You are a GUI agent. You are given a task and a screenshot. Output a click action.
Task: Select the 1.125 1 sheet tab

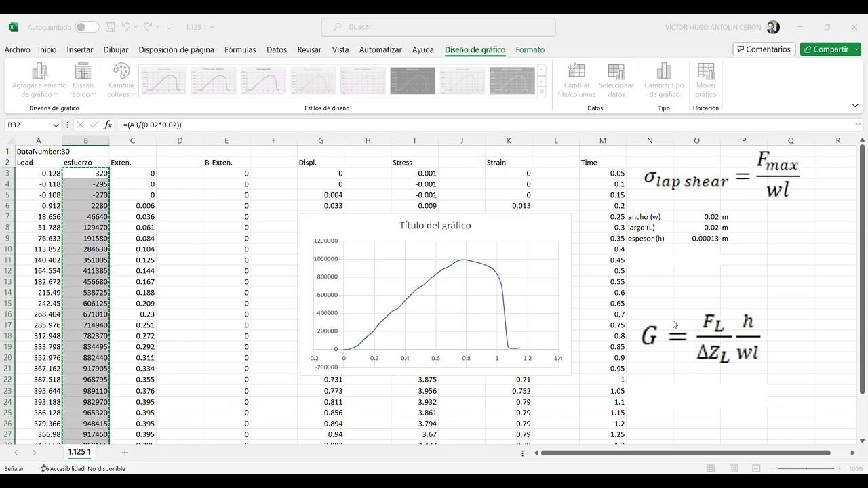(79, 452)
